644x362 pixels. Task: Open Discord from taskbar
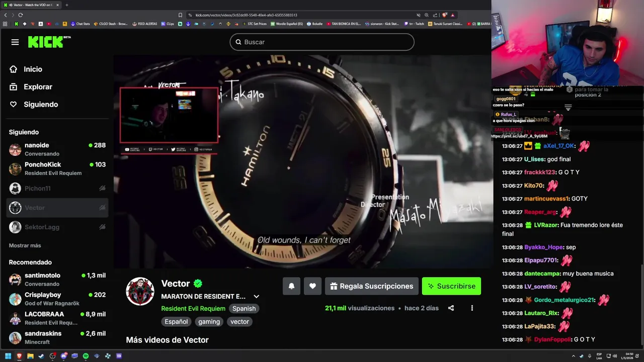(x=64, y=356)
